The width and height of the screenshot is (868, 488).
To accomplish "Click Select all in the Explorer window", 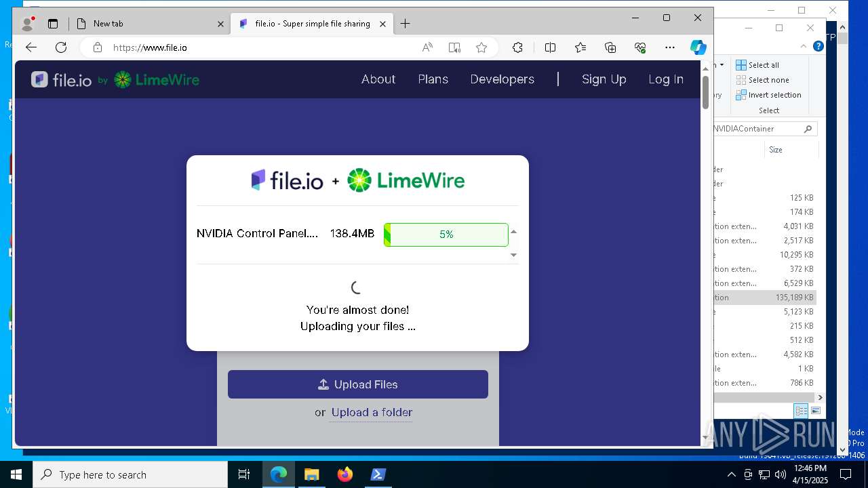I will tap(758, 65).
